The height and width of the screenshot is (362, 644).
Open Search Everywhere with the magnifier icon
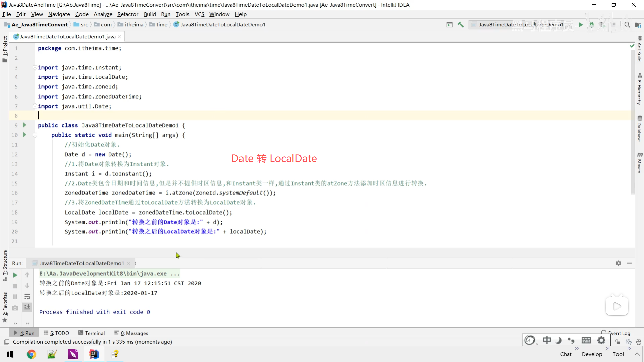point(627,25)
